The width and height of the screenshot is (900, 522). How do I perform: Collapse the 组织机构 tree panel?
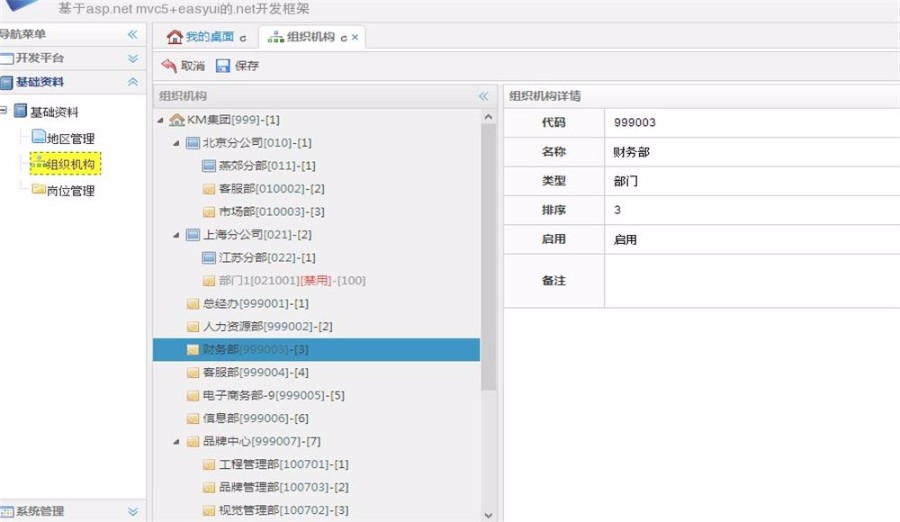coord(484,96)
